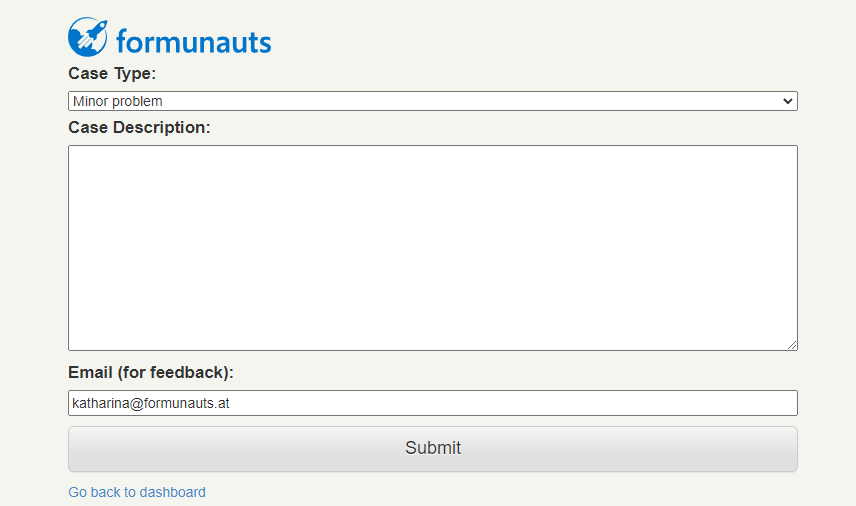Click the middle of the description area
Screen dimensions: 856x506
pos(433,248)
